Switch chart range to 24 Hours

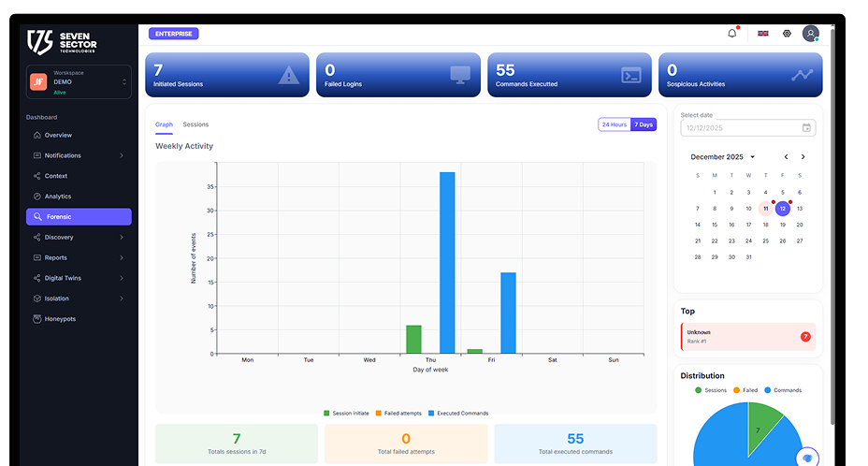[x=615, y=124]
